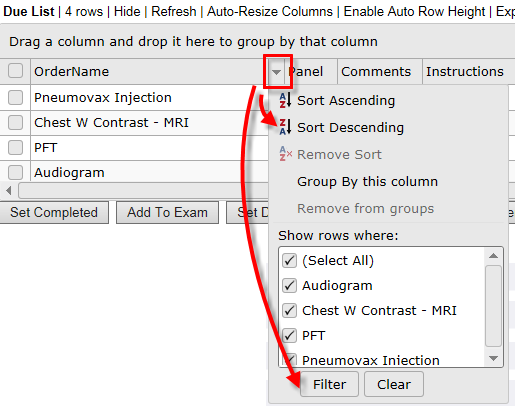The width and height of the screenshot is (515, 406).
Task: Click the Sort Ascending A-Z icon
Action: point(286,100)
